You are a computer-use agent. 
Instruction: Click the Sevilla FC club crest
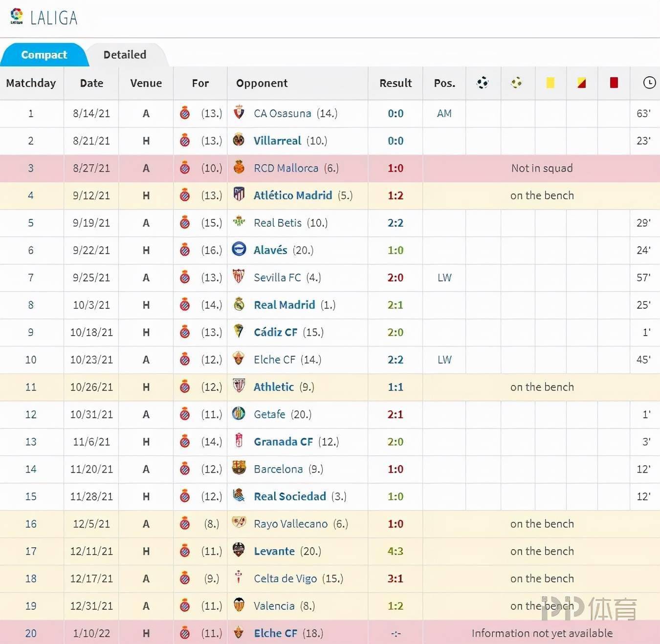click(x=239, y=277)
